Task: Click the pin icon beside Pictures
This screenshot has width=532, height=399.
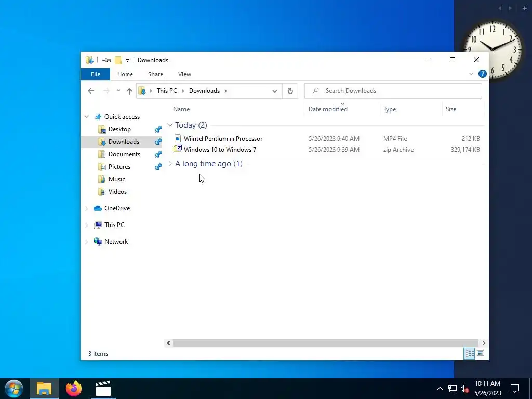Action: pyautogui.click(x=158, y=167)
